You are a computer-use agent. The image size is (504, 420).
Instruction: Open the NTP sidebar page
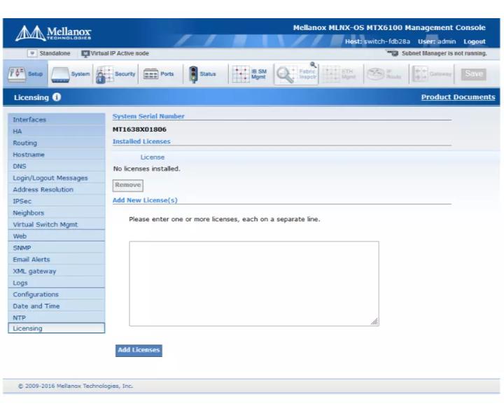point(56,318)
